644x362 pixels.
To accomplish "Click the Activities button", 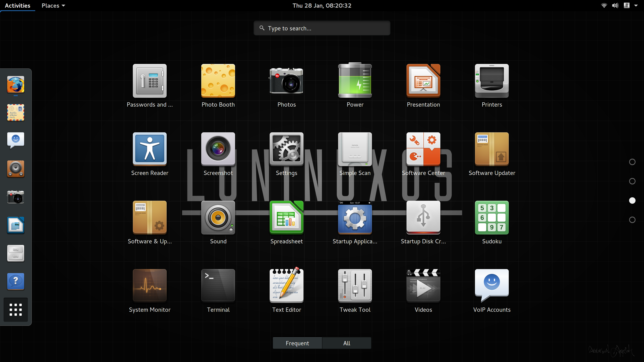I will [18, 5].
